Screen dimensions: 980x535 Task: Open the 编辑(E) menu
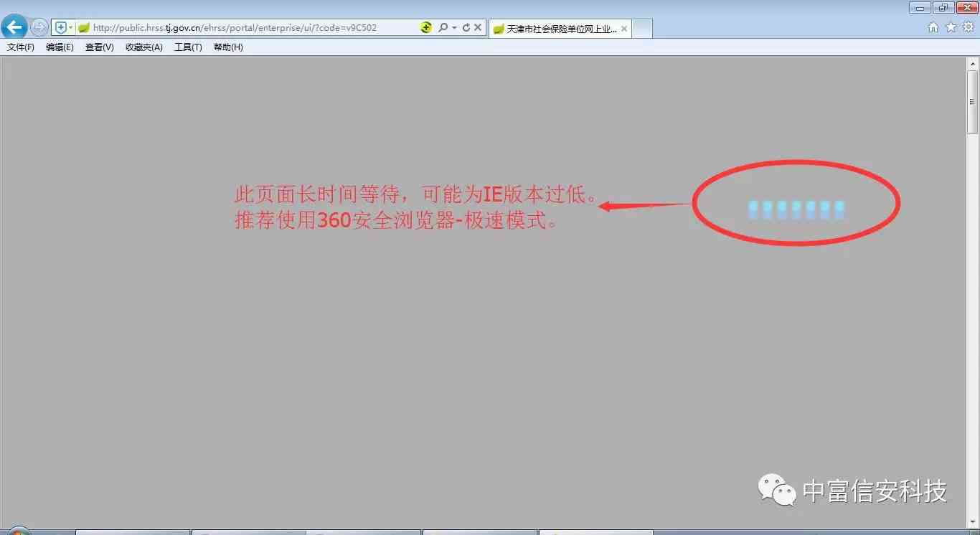click(x=60, y=47)
